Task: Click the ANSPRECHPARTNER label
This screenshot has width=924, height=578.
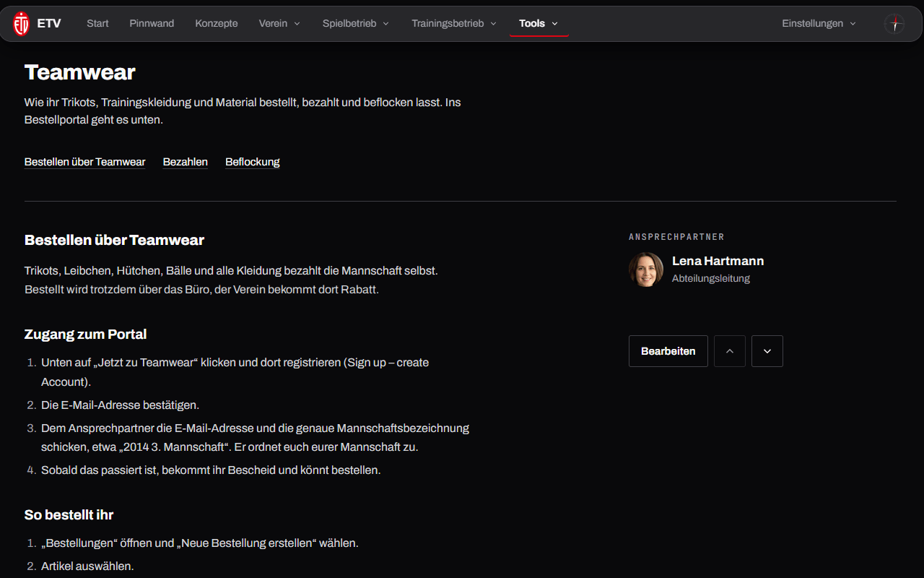Action: [x=676, y=237]
